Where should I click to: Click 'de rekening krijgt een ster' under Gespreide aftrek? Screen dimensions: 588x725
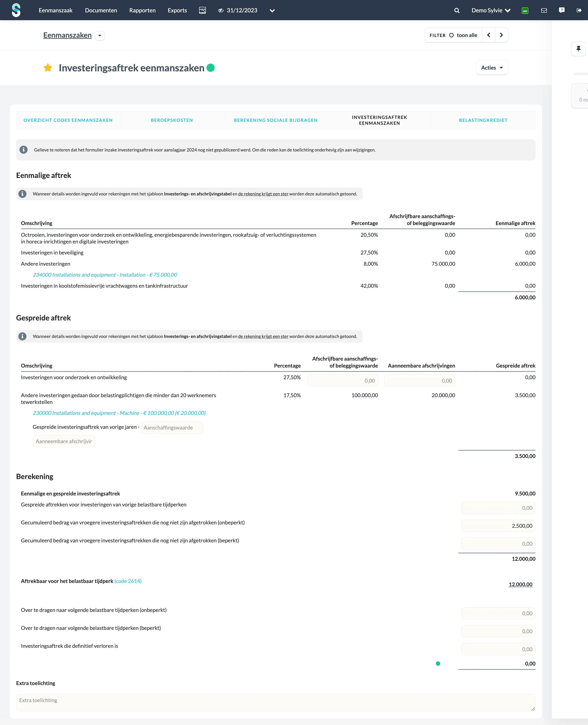point(263,336)
